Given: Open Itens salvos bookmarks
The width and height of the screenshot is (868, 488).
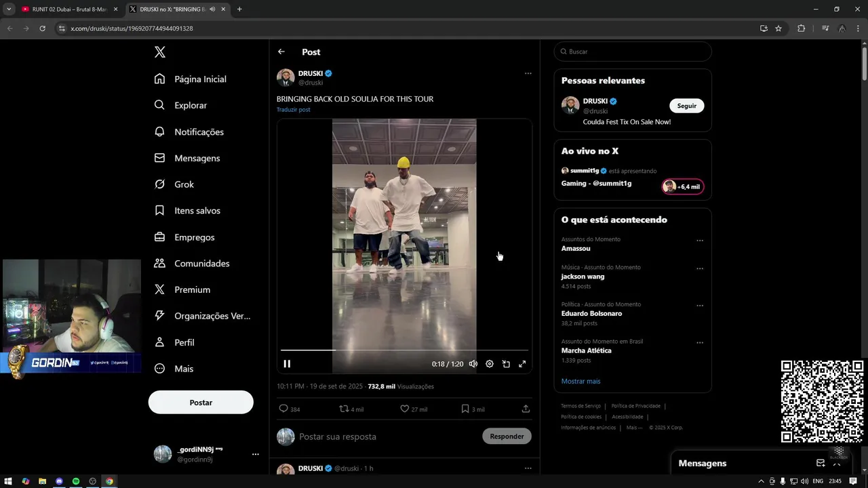Looking at the screenshot, I should [187, 211].
